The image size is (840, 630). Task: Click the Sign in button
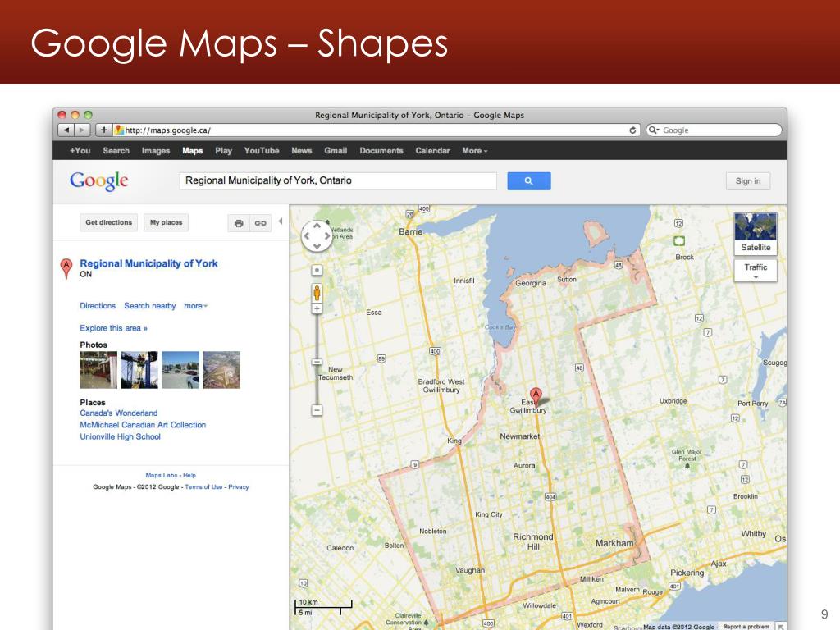[x=748, y=181]
